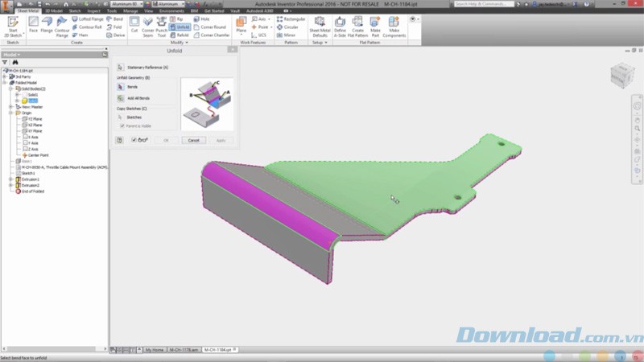Expand the Extrusion1 tree node

pyautogui.click(x=10, y=179)
